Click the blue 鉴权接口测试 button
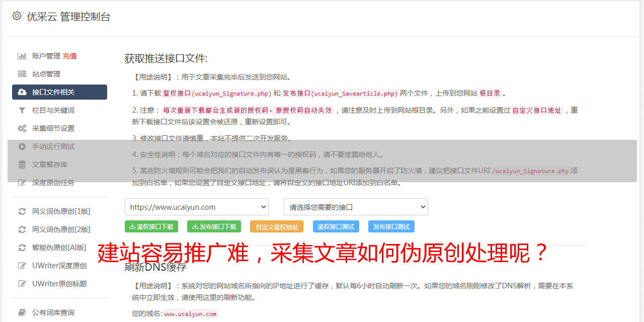This screenshot has width=644, height=322. (336, 226)
